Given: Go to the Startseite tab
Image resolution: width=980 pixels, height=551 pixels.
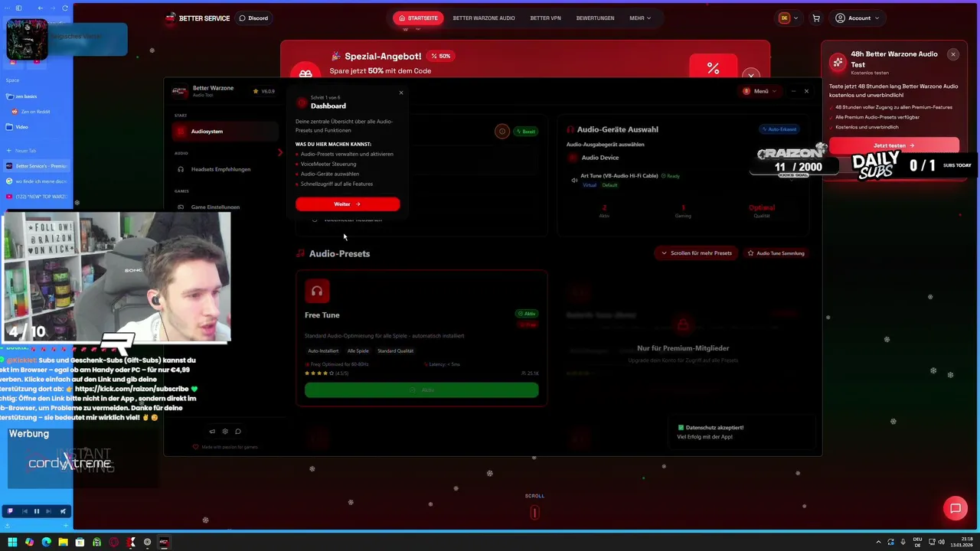Looking at the screenshot, I should (x=419, y=18).
